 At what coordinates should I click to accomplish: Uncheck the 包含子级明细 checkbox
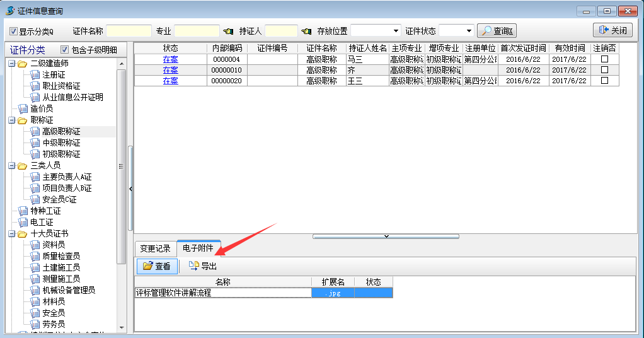(x=64, y=50)
